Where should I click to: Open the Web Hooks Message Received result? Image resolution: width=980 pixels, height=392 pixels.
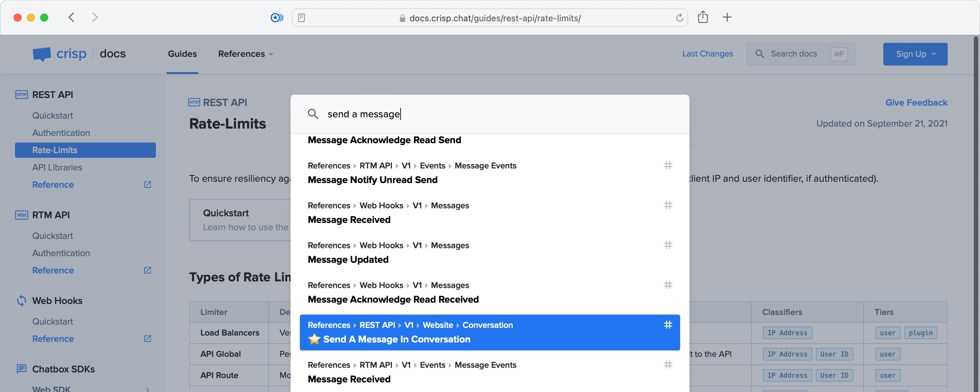click(x=490, y=213)
